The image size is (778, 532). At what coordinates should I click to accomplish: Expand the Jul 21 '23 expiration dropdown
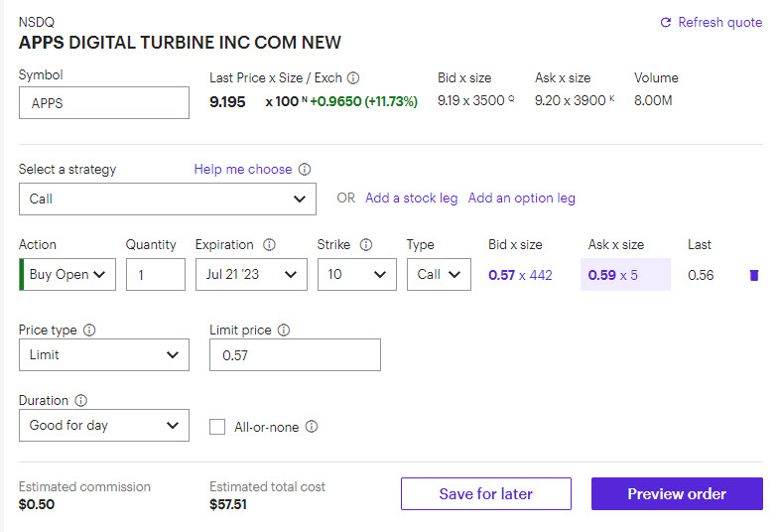point(251,275)
